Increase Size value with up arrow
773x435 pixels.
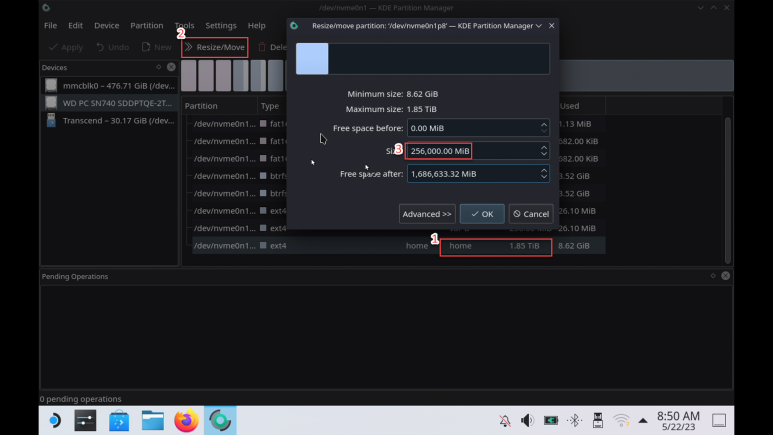click(x=544, y=147)
